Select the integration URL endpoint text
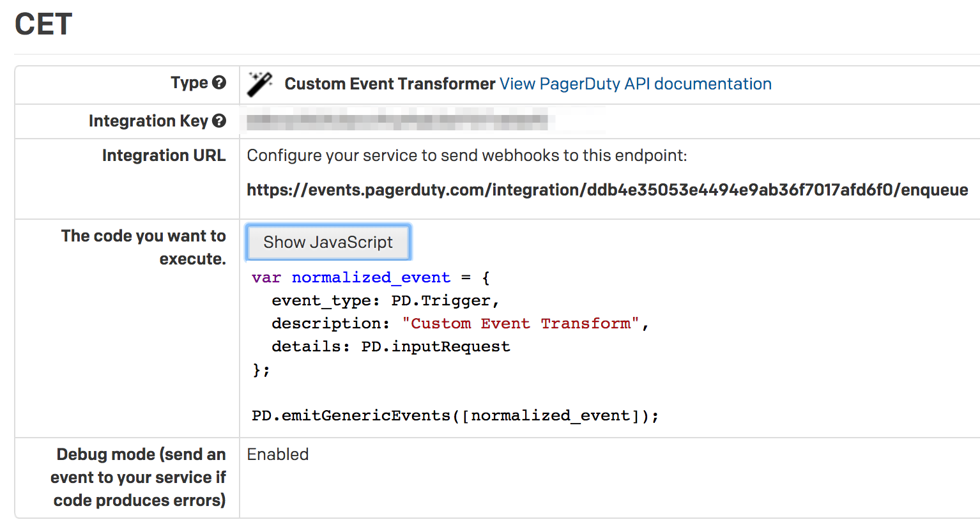This screenshot has height=529, width=980. [x=607, y=190]
